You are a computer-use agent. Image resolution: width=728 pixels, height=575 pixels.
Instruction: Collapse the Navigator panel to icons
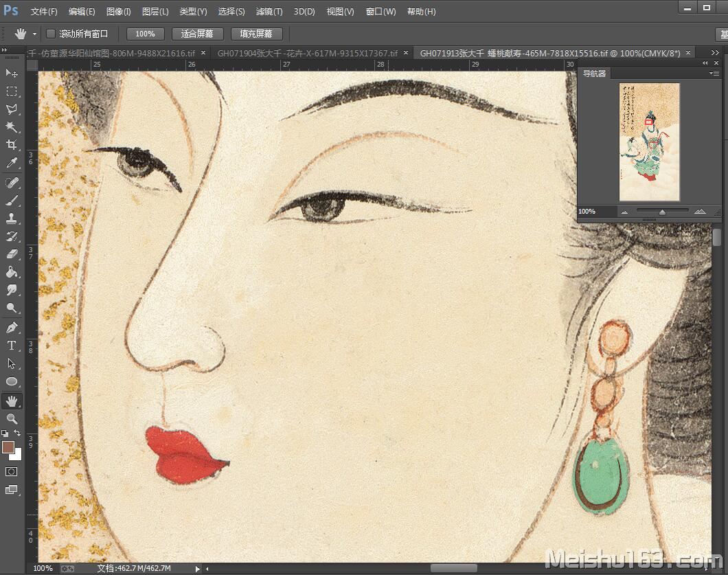(705, 63)
